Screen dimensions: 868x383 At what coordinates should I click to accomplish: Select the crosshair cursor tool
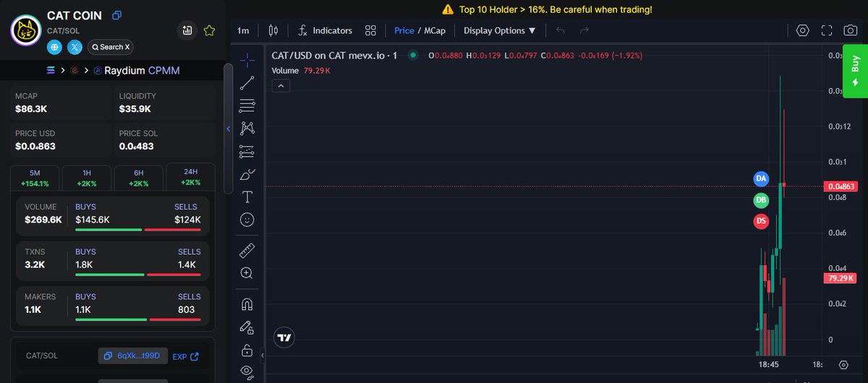pos(247,59)
